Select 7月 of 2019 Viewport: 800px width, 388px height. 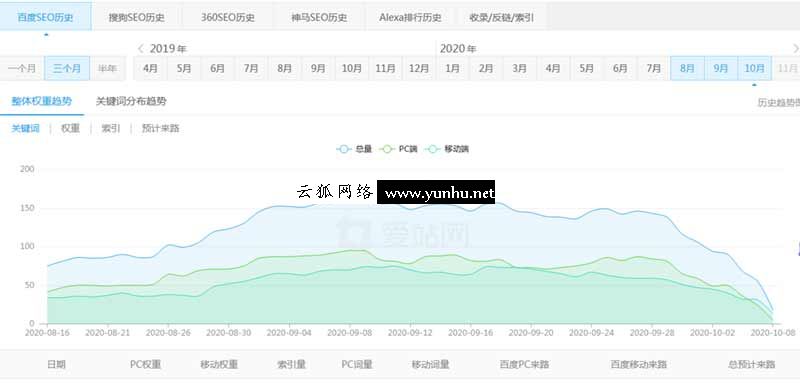[251, 68]
